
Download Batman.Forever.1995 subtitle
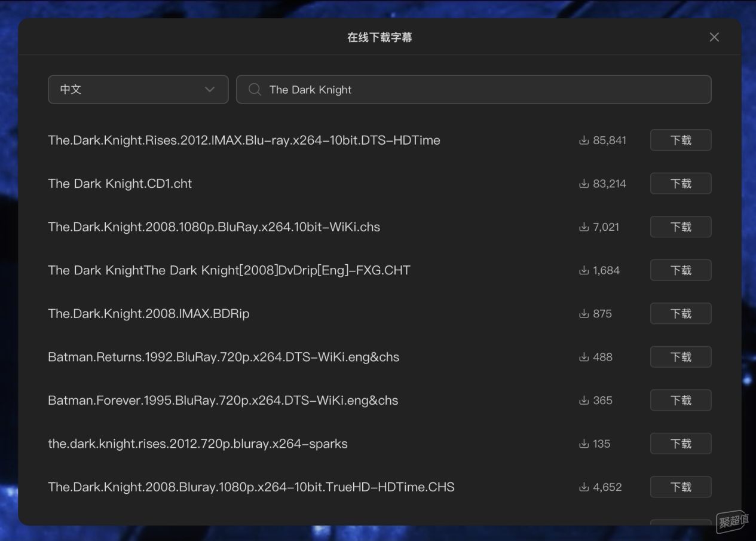[681, 400]
